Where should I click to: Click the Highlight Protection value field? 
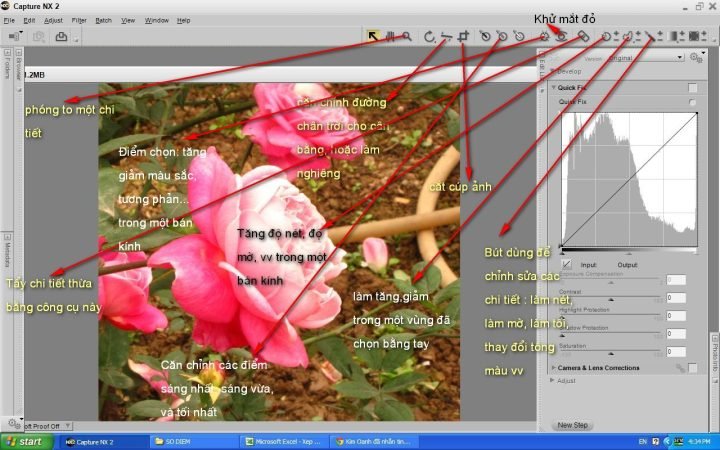click(x=676, y=316)
